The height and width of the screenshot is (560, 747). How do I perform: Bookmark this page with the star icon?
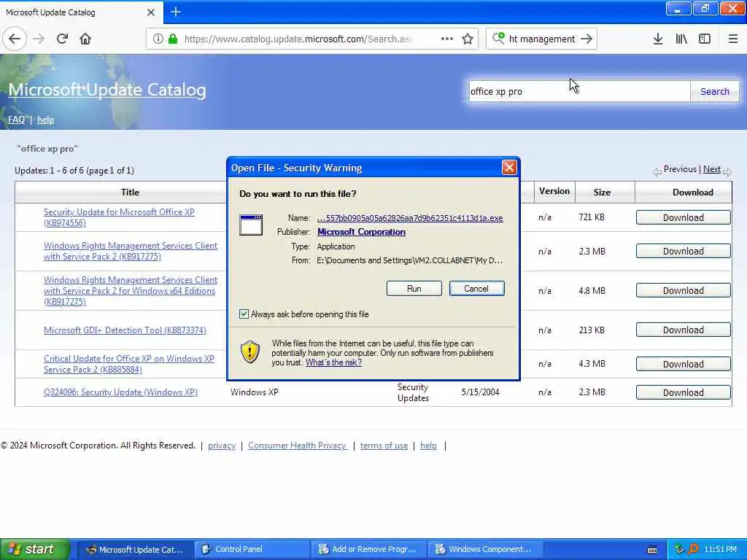(468, 39)
